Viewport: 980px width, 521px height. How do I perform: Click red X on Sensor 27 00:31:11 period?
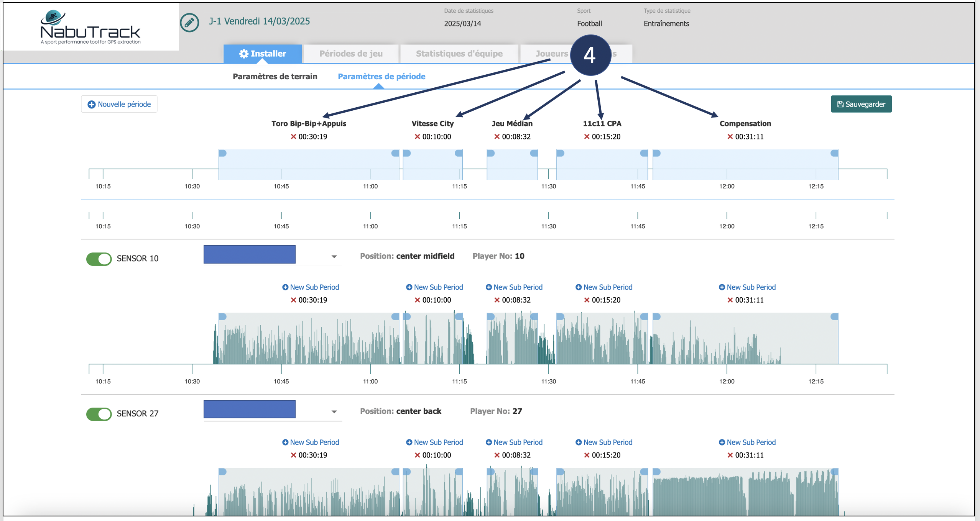click(x=730, y=455)
